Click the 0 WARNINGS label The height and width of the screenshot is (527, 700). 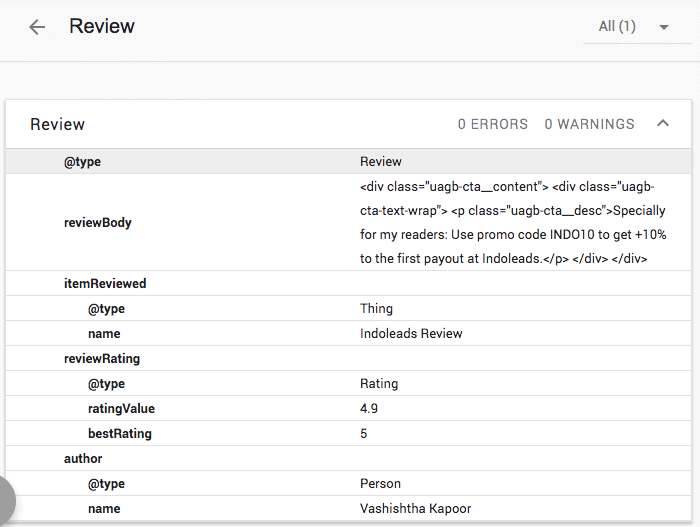[589, 124]
